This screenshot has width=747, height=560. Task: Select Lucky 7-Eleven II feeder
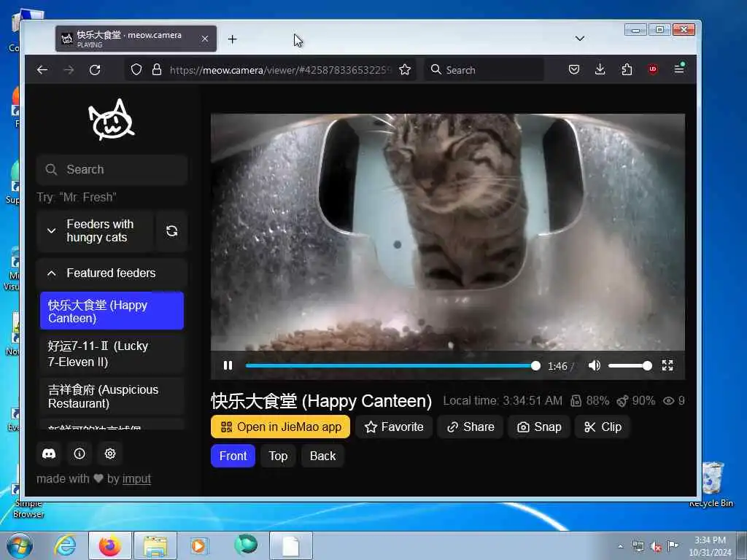tap(112, 354)
